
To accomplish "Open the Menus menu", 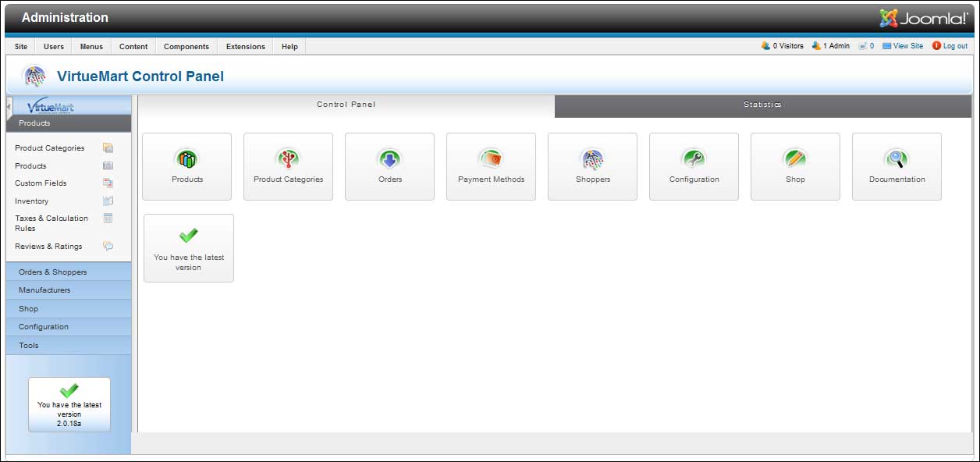I will pos(91,47).
